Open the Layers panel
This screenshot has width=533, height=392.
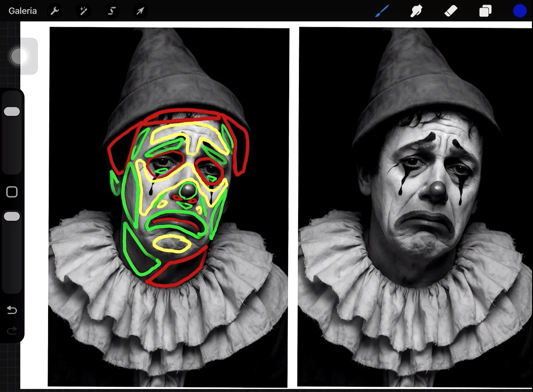tap(485, 11)
